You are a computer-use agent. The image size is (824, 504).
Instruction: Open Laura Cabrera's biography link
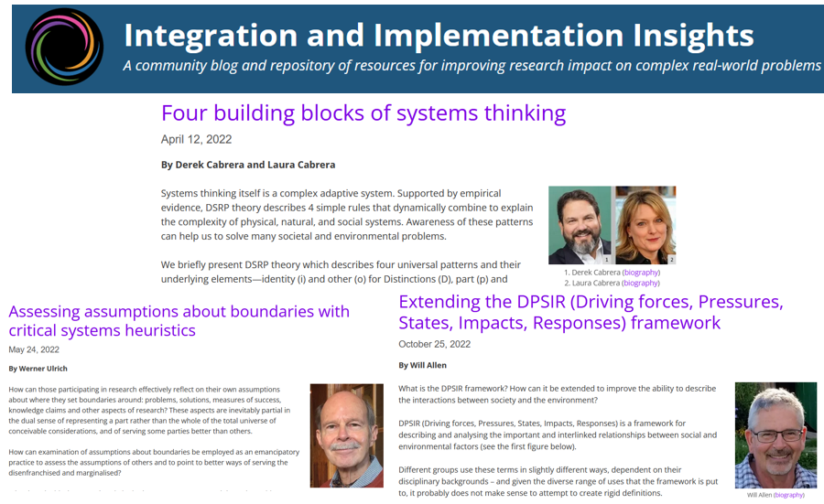tap(641, 283)
